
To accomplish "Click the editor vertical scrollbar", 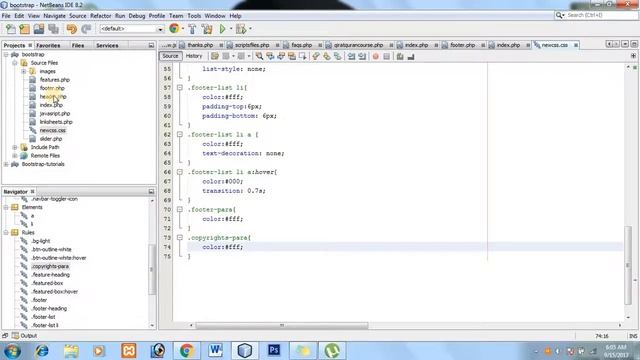I will [x=628, y=265].
